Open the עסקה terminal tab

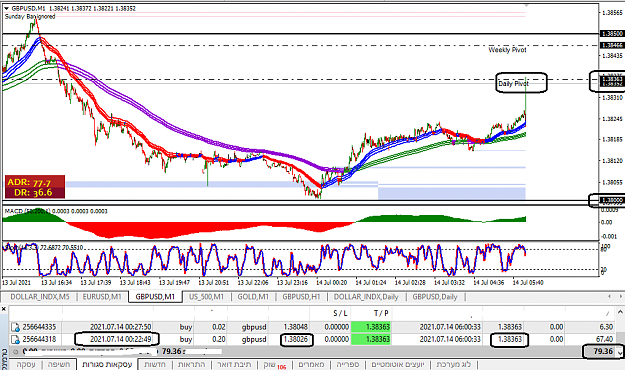26,364
